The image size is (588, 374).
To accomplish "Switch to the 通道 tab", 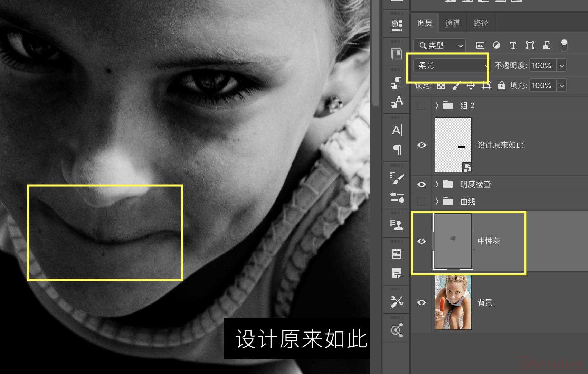I will [453, 23].
